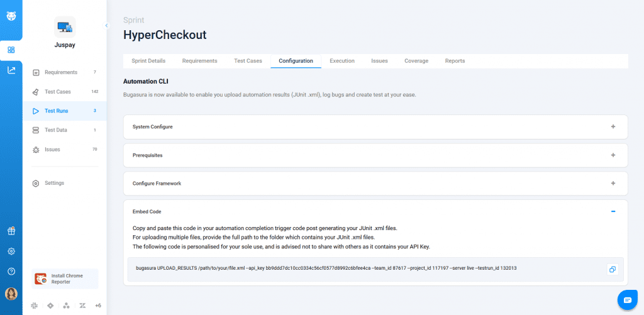The image size is (644, 315).
Task: Click the Settings hexagon icon in project menu
Action: (x=36, y=183)
